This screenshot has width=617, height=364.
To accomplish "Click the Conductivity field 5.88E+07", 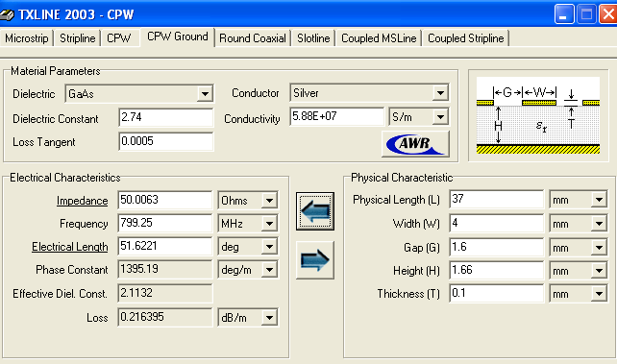I will 336,116.
